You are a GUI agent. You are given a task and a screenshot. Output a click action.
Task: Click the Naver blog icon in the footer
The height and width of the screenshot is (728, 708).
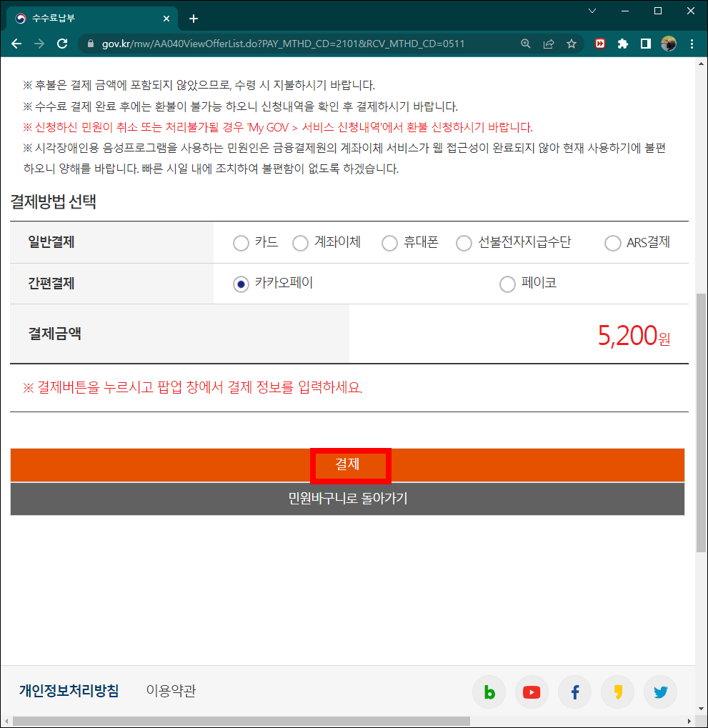(x=489, y=692)
